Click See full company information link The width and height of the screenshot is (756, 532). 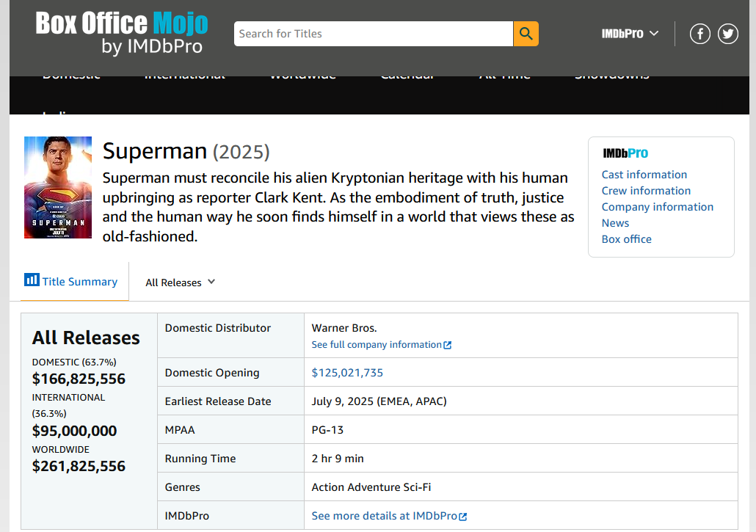(382, 345)
